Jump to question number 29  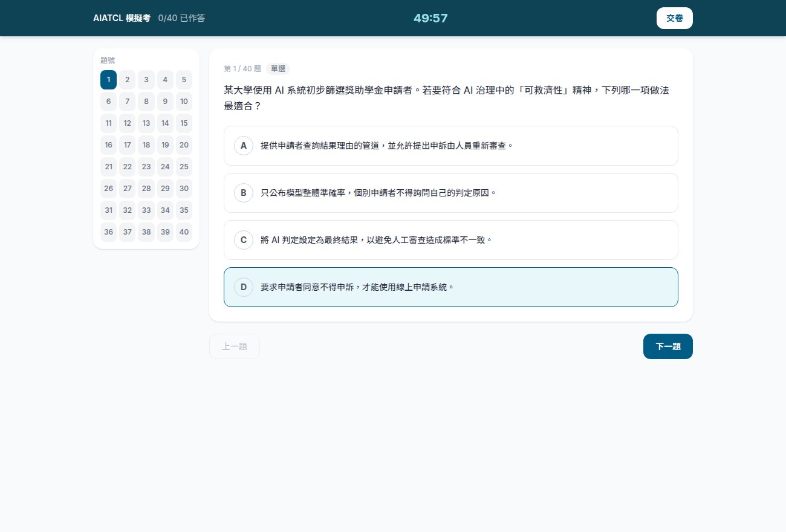165,189
